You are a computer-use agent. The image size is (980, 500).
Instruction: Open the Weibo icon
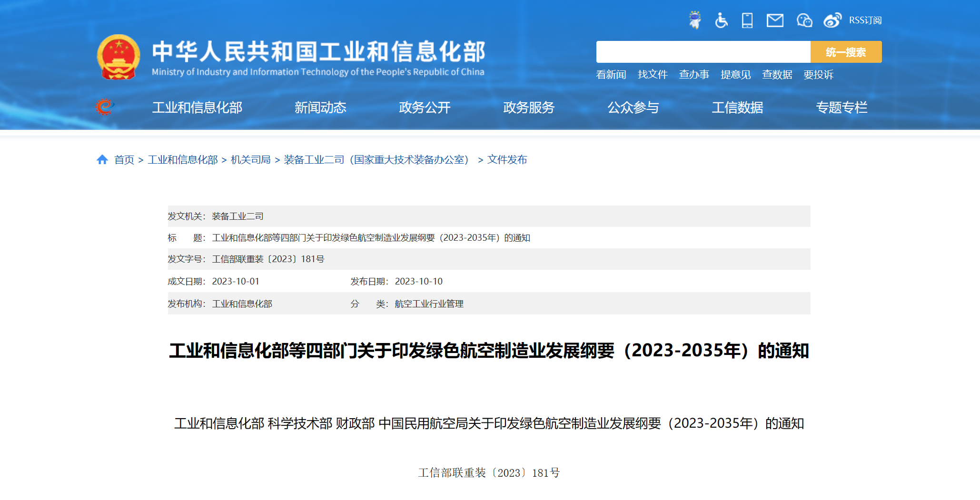point(832,20)
